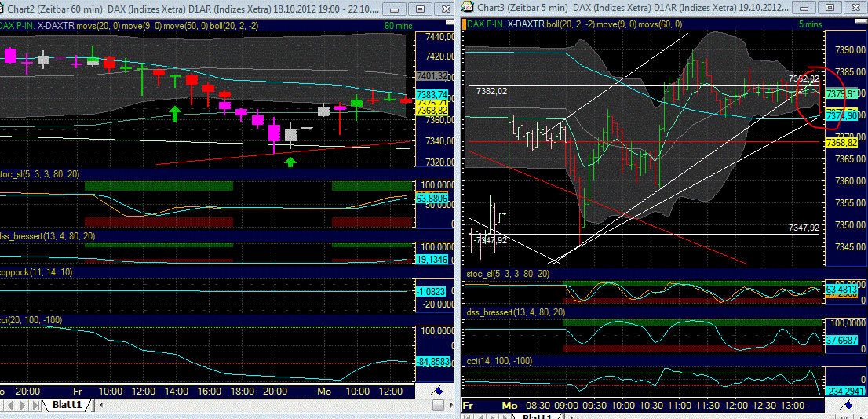
Task: Click the flag icon below Chart2 time axis
Action: pos(437,390)
